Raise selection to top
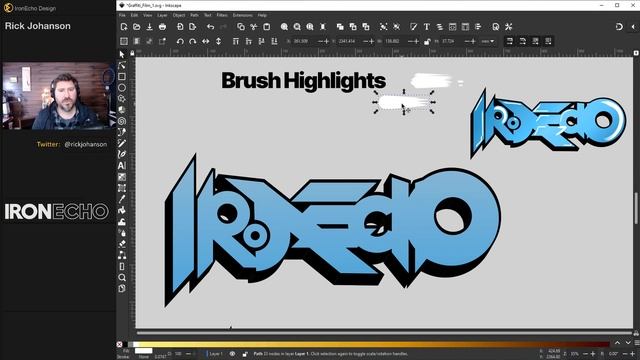Image resolution: width=640 pixels, height=360 pixels. coord(236,41)
